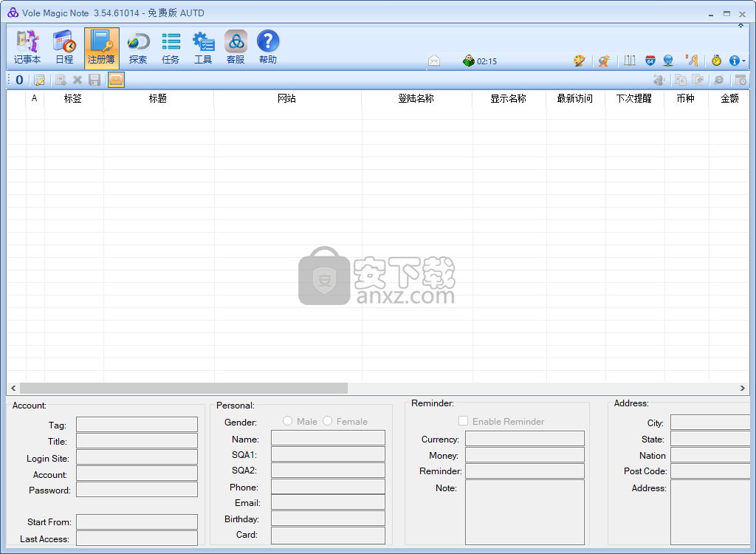This screenshot has height=554, width=756.
Task: Open the paint palette theme icon
Action: (579, 61)
